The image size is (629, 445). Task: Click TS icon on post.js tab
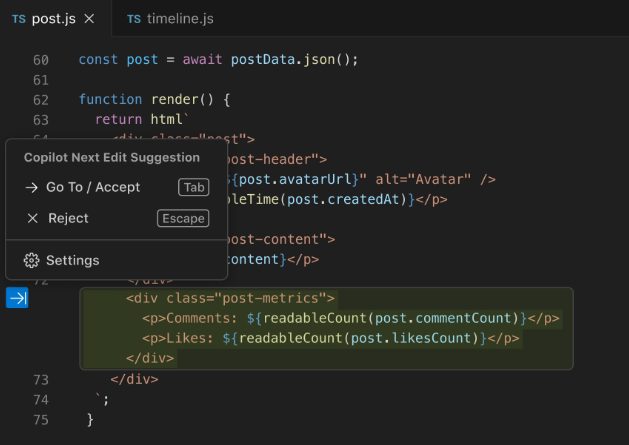coord(18,19)
